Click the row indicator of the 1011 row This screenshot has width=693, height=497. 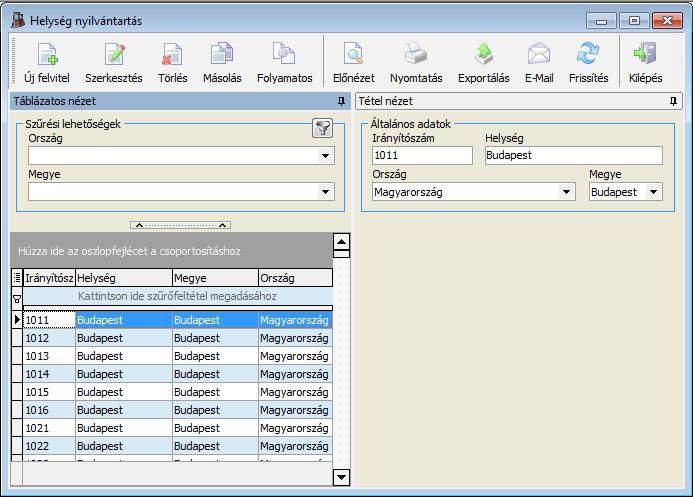tap(17, 320)
